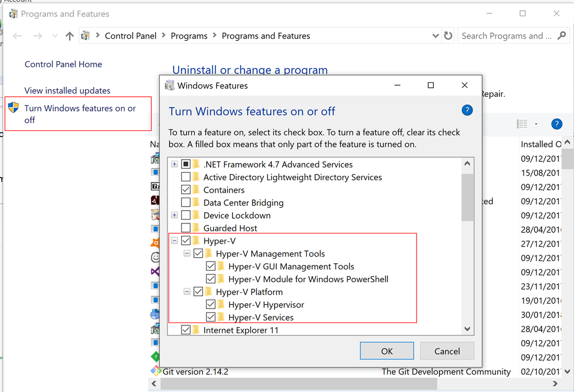Open Turn Windows features on or off link
574x392 pixels.
point(80,114)
